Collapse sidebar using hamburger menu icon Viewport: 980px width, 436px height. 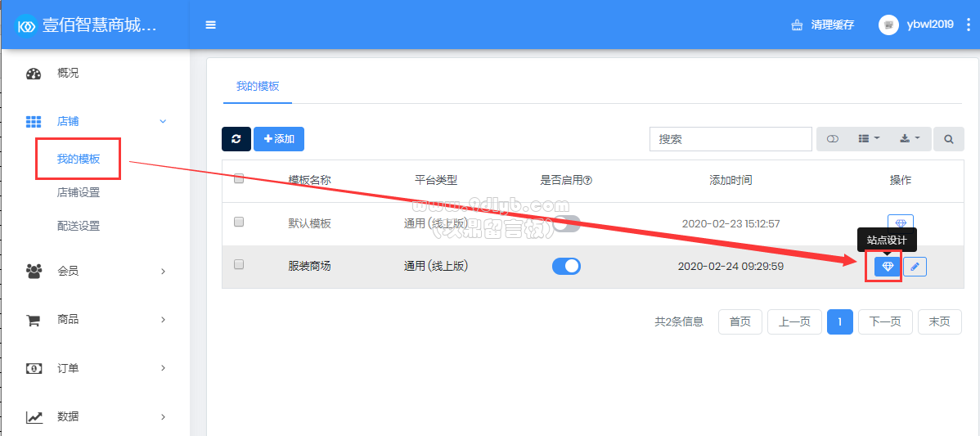click(211, 25)
